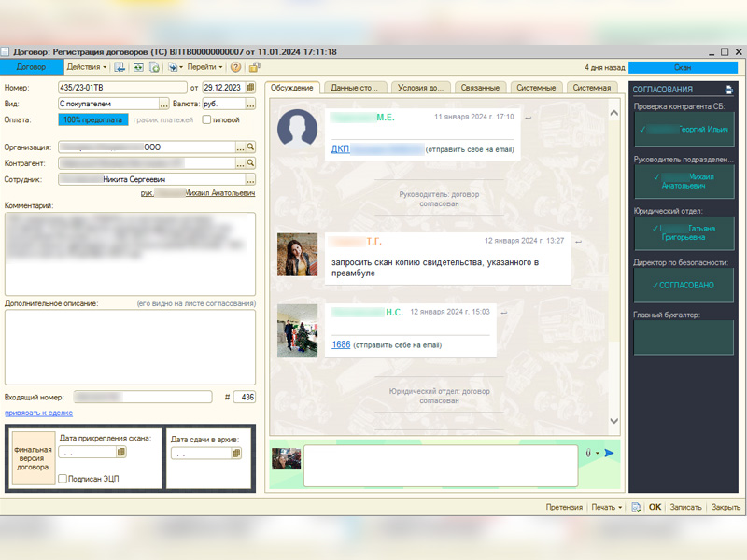Screen dimensions: 747x560
Task: Click the 100% предоплата blue payment box
Action: pyautogui.click(x=92, y=119)
